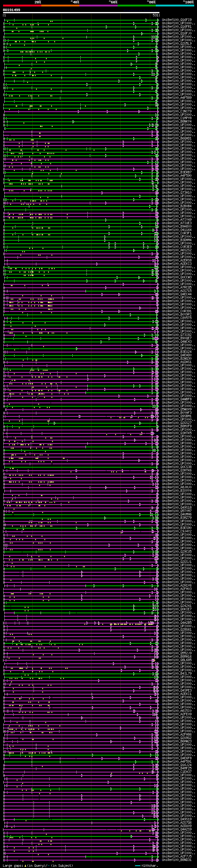Select hit label UniRef100_C9J4Y2
Image resolution: width=197 pixels, height=868 pixels.
click(x=177, y=531)
